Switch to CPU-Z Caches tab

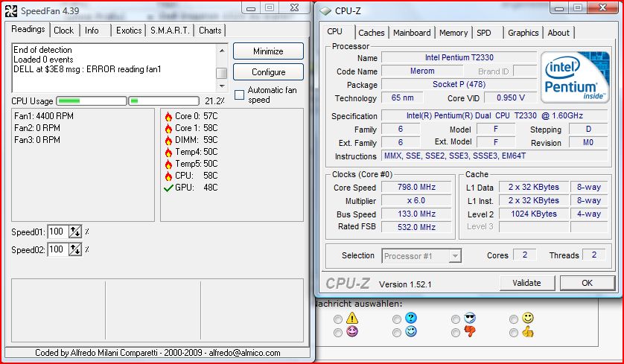(x=372, y=33)
